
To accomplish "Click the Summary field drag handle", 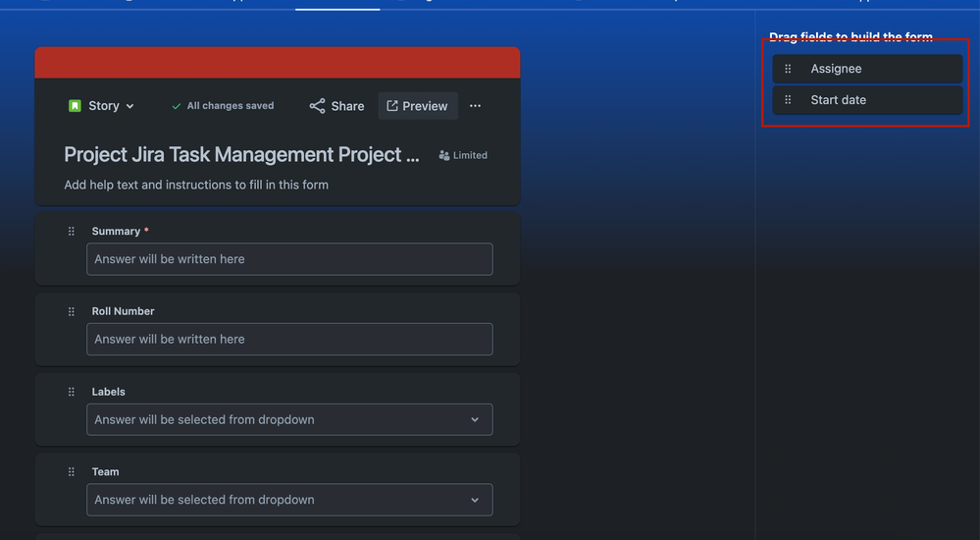I will coord(72,232).
